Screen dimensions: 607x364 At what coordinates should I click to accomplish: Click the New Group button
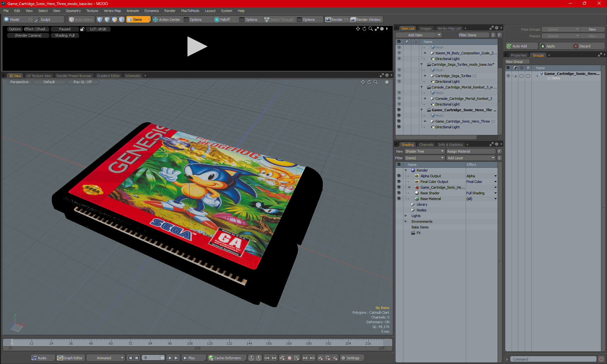pyautogui.click(x=517, y=62)
